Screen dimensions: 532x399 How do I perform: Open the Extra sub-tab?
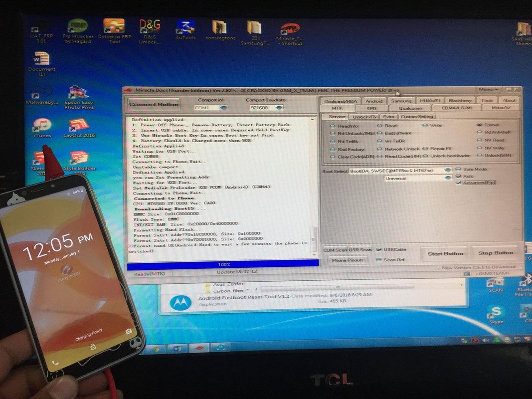coord(388,116)
